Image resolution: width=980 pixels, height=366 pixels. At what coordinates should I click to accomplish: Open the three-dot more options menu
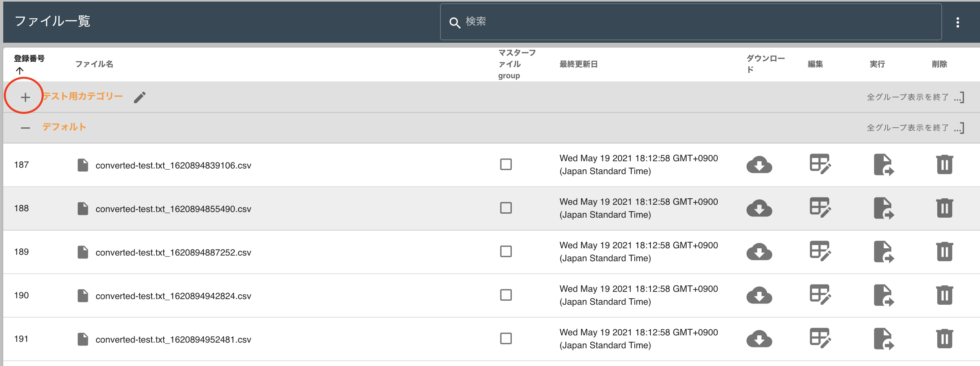pyautogui.click(x=958, y=23)
